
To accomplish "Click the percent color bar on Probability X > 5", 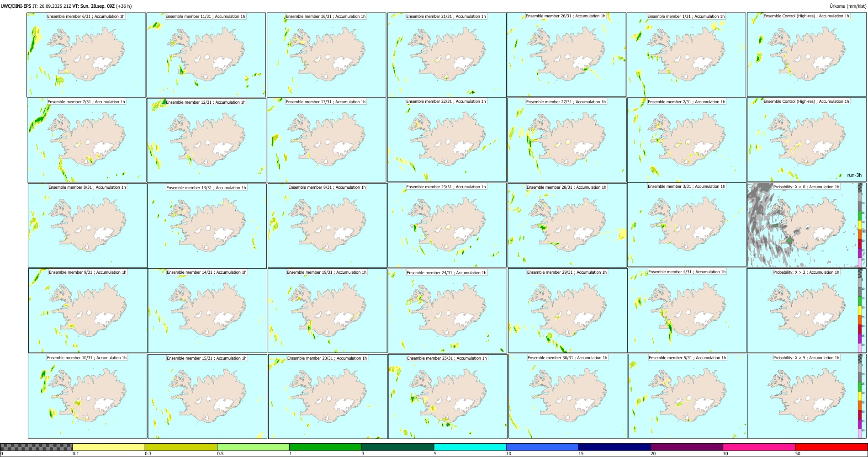I will pos(860,396).
